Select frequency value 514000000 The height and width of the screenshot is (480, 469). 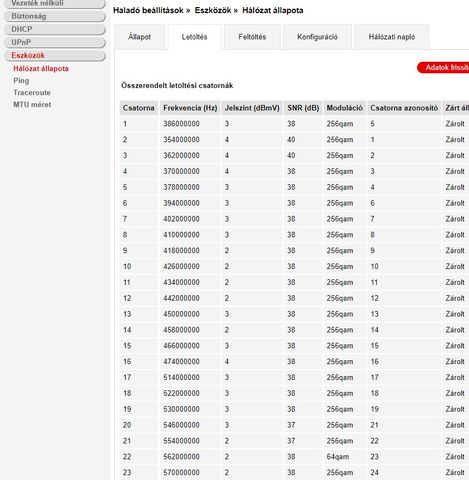coord(181,377)
